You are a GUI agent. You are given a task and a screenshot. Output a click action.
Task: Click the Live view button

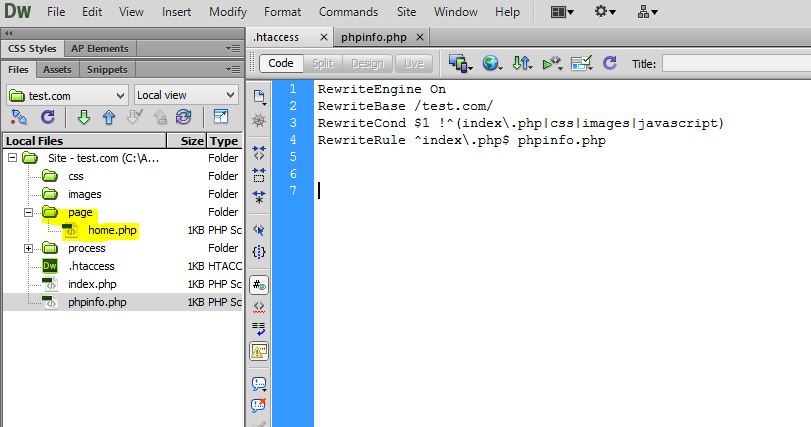point(414,63)
